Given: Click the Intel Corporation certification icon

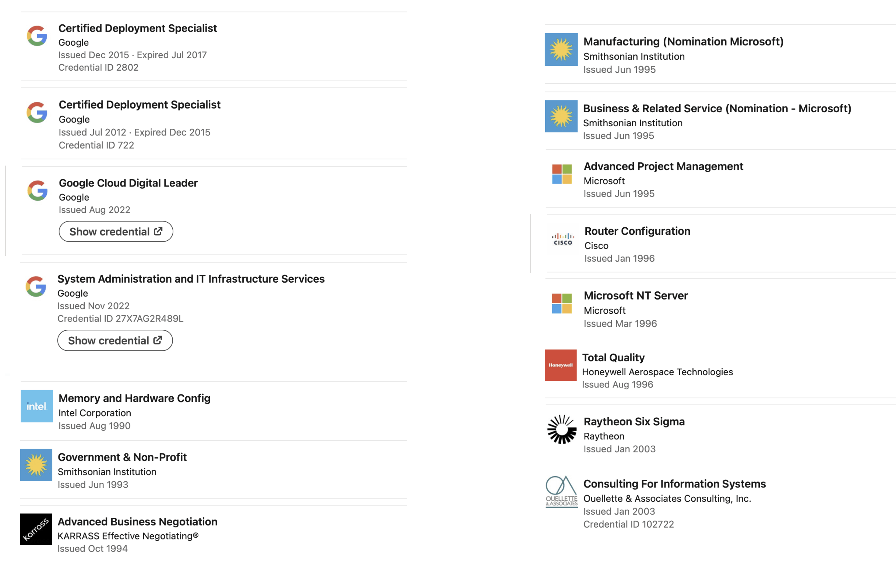Looking at the screenshot, I should tap(35, 405).
